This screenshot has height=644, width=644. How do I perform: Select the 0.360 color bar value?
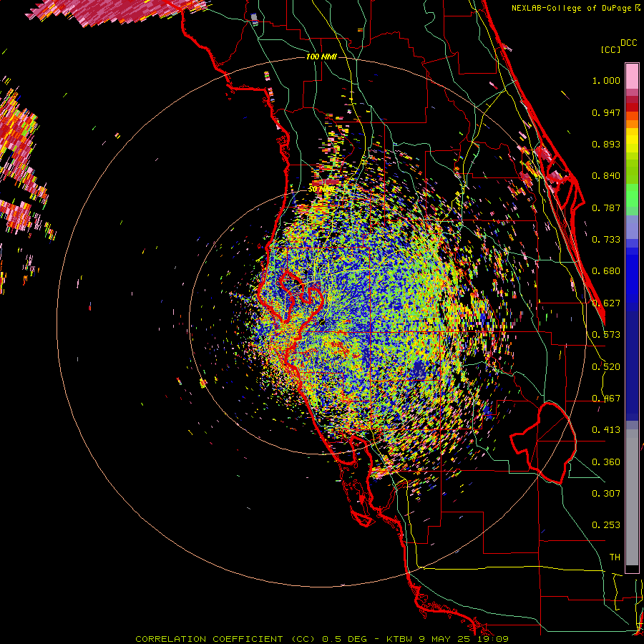[x=606, y=462]
